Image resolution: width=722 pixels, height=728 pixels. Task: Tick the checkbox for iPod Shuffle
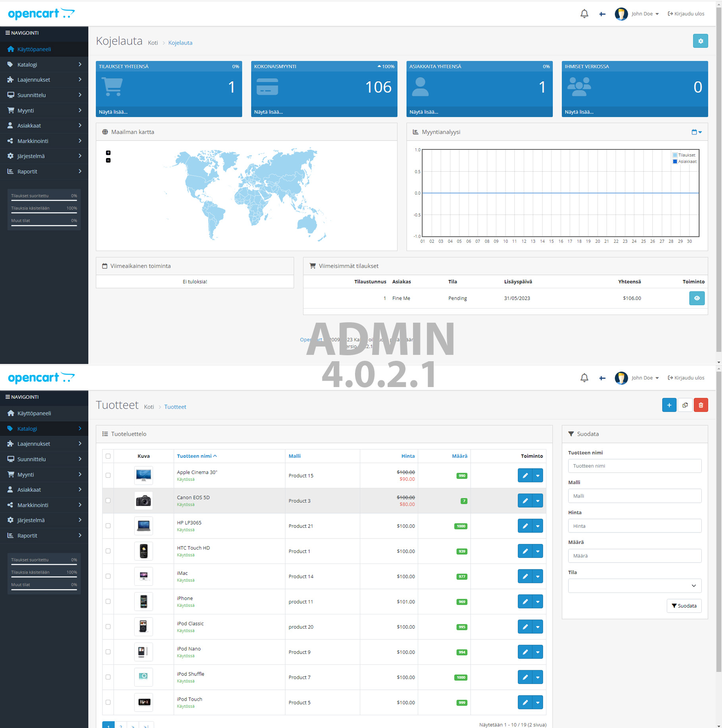click(108, 677)
